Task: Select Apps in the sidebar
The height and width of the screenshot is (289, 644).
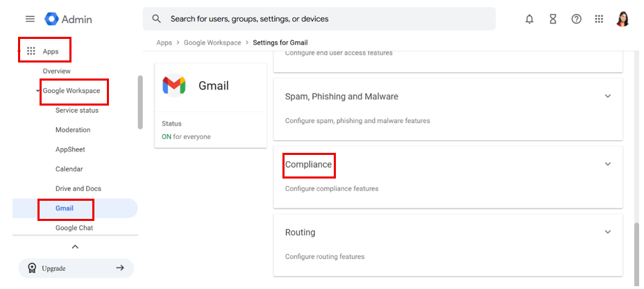Action: 51,51
